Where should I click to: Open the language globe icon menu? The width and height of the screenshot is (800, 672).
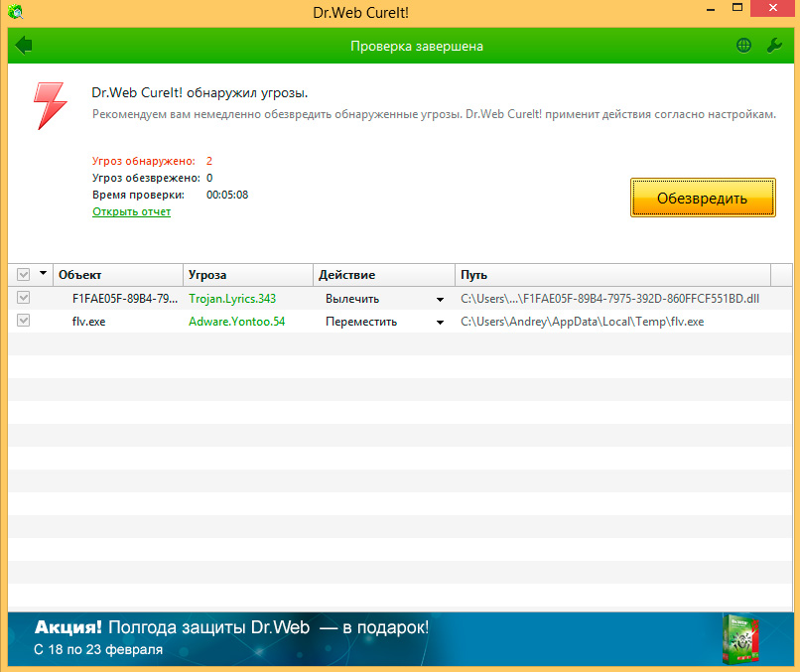pos(743,46)
